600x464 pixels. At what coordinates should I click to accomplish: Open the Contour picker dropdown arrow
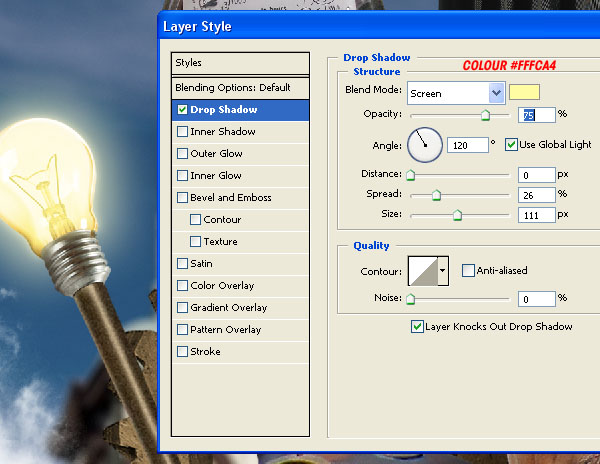[443, 271]
